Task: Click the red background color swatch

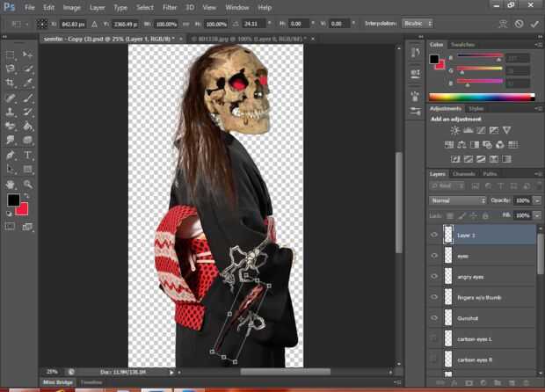Action: 24,211
